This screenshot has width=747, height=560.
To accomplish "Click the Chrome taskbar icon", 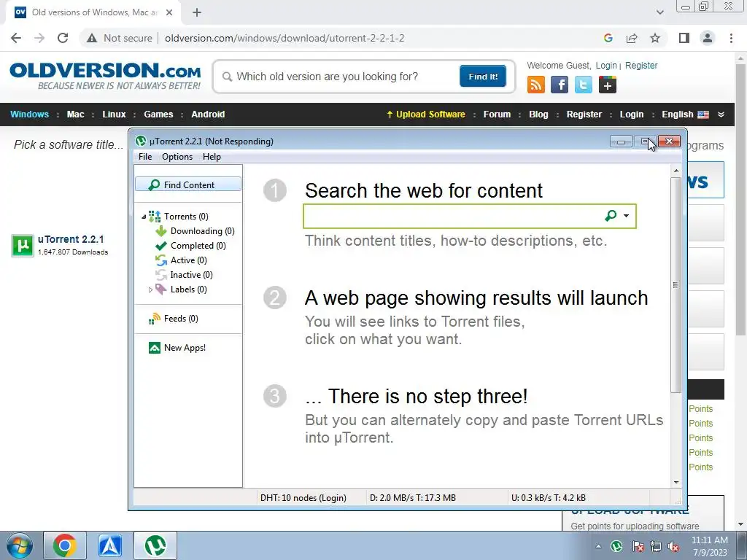I will point(65,545).
